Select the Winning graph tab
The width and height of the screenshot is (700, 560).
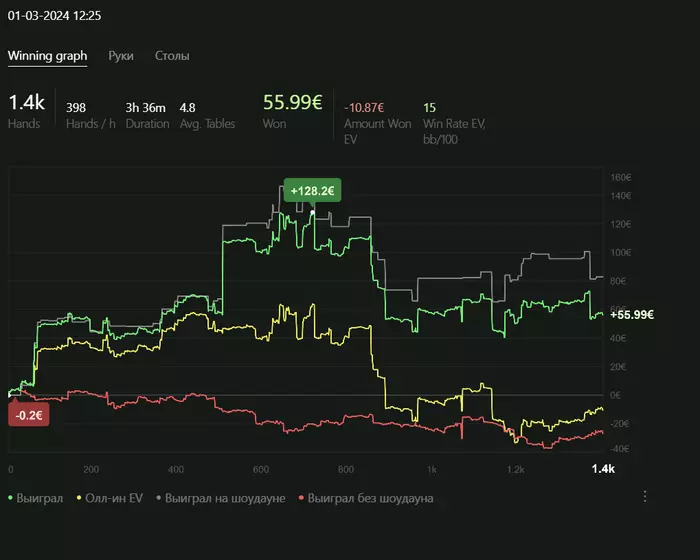pos(47,56)
